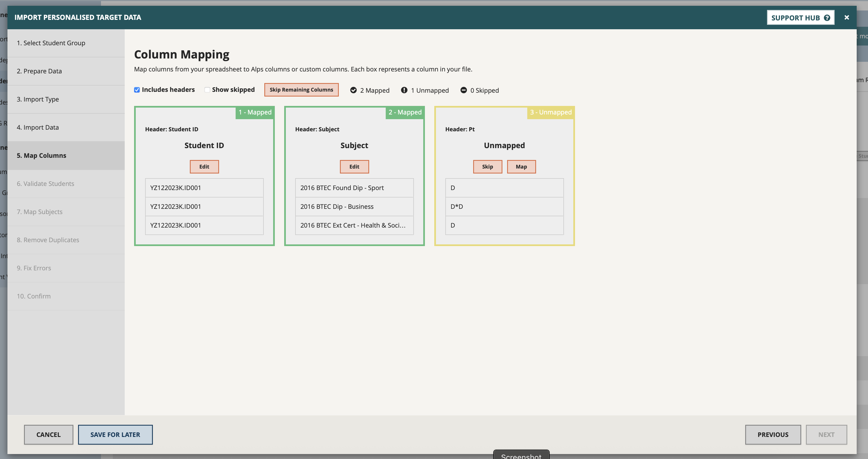The width and height of the screenshot is (868, 459).
Task: Enable the Show skipped checkbox
Action: [x=207, y=90]
